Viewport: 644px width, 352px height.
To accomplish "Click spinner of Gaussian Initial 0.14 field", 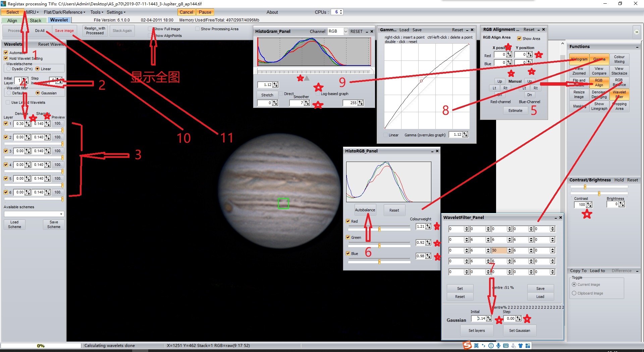I will point(489,318).
